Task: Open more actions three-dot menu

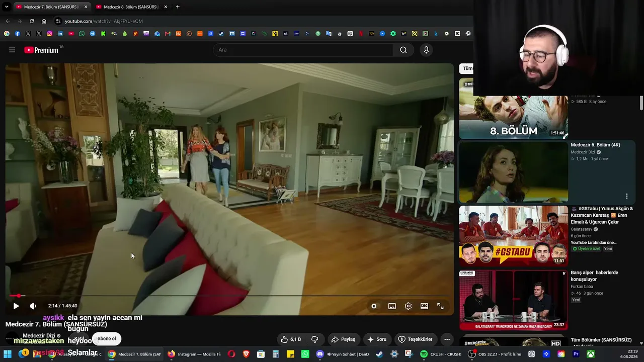Action: click(447, 339)
